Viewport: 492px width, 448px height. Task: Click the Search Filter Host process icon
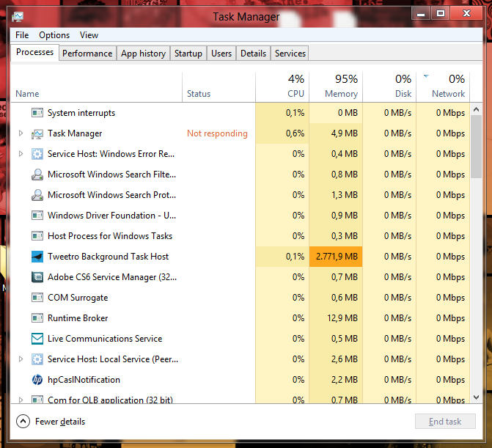tap(37, 175)
